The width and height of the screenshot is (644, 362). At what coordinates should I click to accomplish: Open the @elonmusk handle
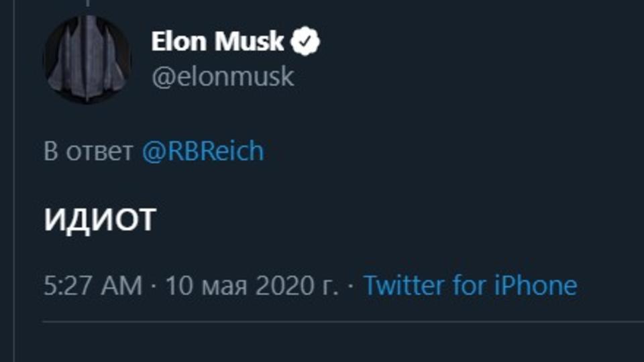223,77
